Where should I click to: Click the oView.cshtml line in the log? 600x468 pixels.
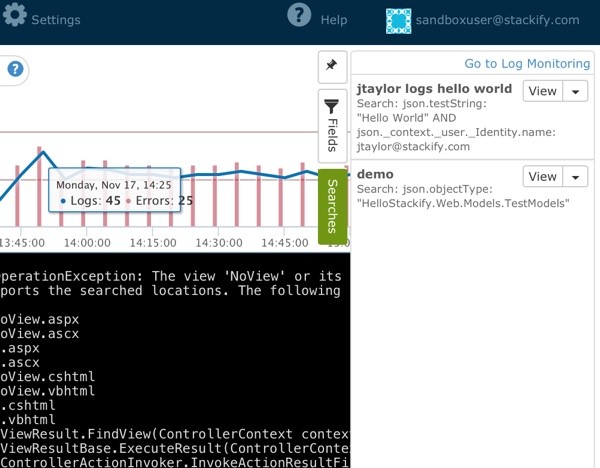[x=47, y=377]
